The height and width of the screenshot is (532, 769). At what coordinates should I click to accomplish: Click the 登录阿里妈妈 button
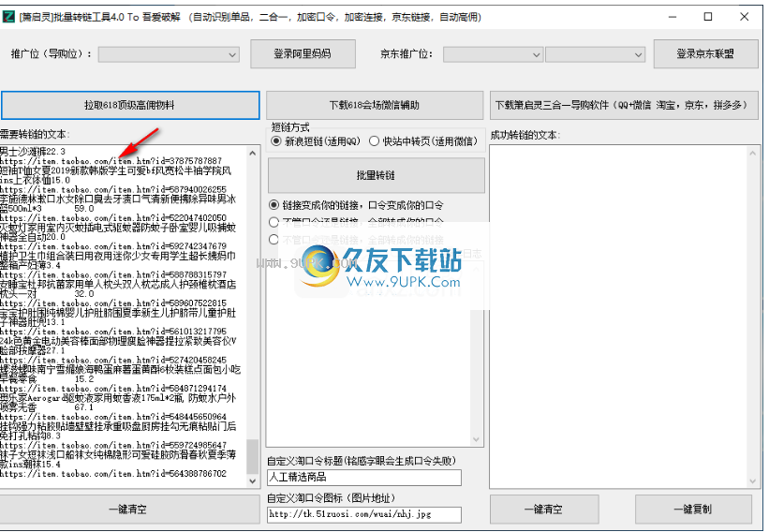303,54
